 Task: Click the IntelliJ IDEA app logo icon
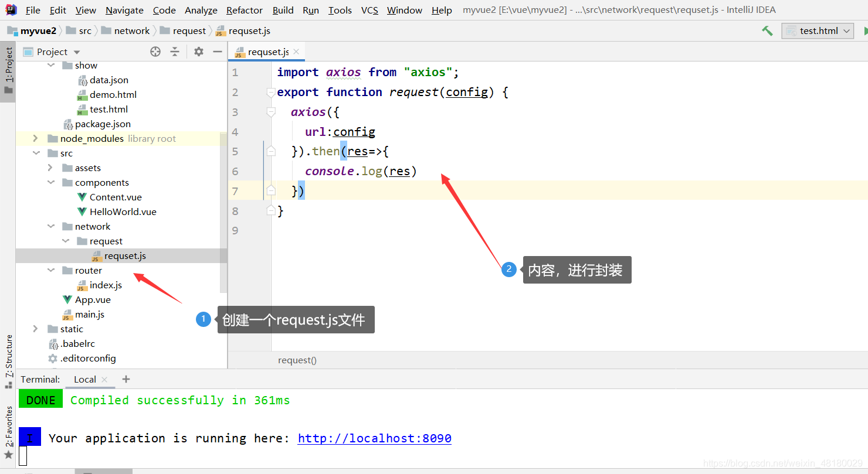[11, 10]
